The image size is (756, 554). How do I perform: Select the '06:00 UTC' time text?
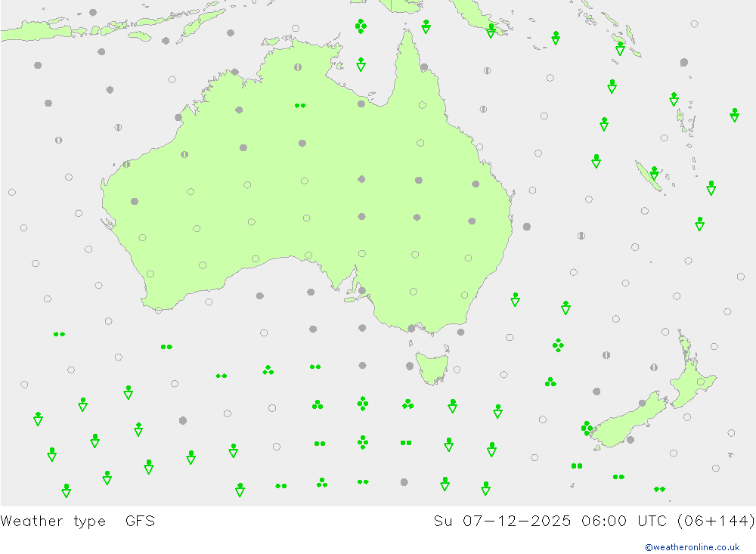(624, 521)
